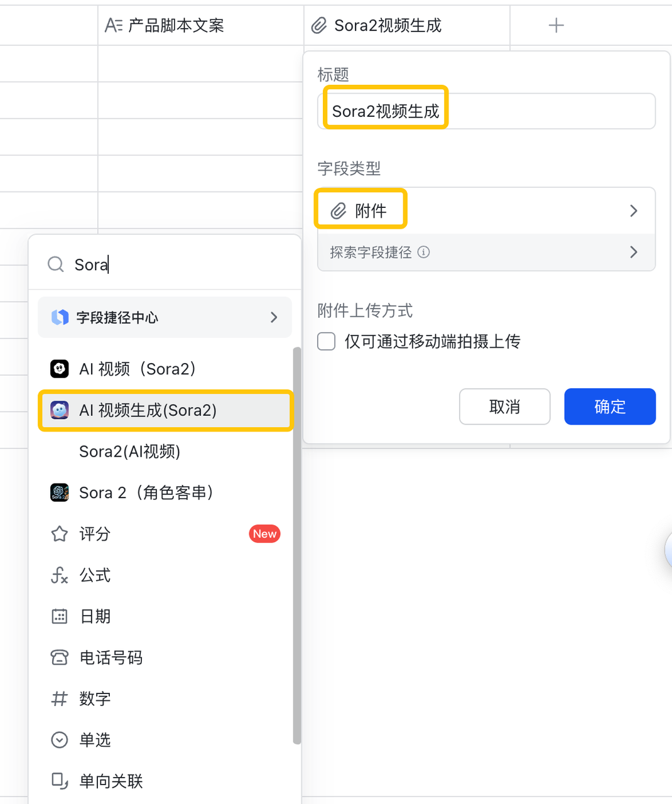The height and width of the screenshot is (804, 672).
Task: Select the 单选 field type
Action: tap(165, 740)
